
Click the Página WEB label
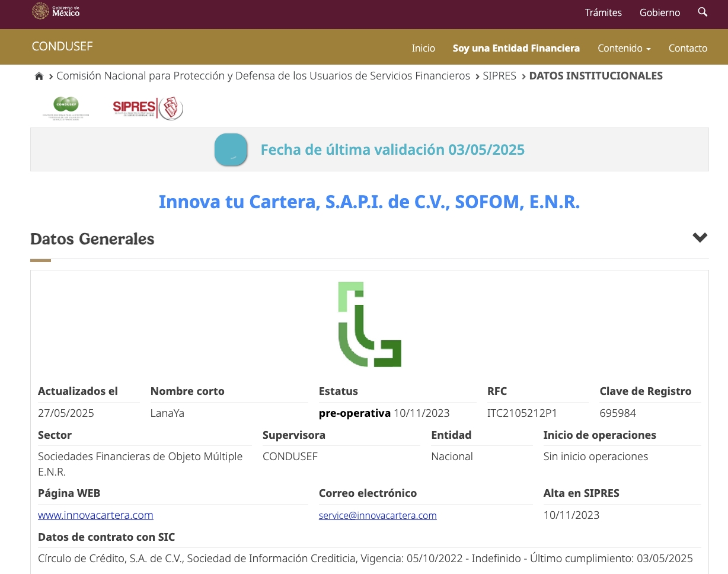[69, 493]
